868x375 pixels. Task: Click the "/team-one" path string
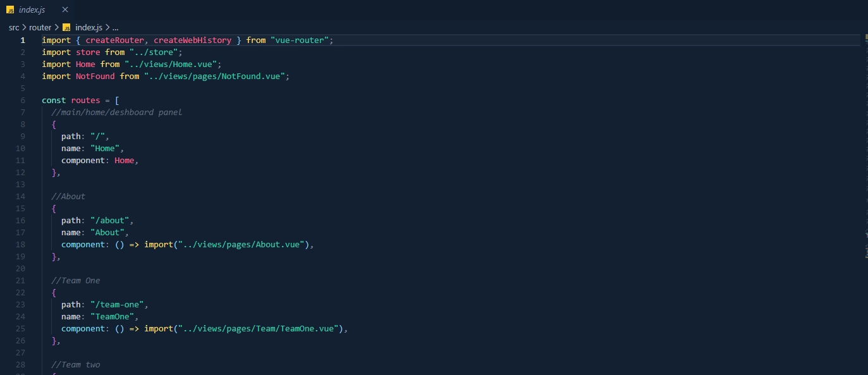[119, 304]
